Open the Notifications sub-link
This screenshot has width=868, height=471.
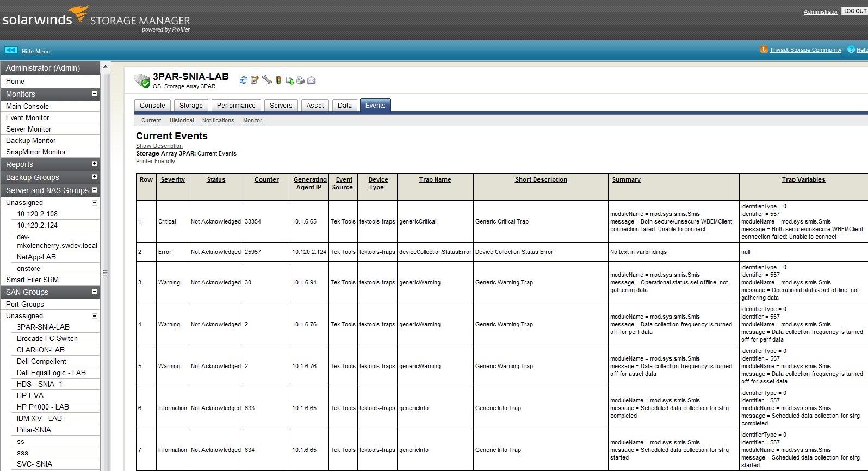point(218,121)
